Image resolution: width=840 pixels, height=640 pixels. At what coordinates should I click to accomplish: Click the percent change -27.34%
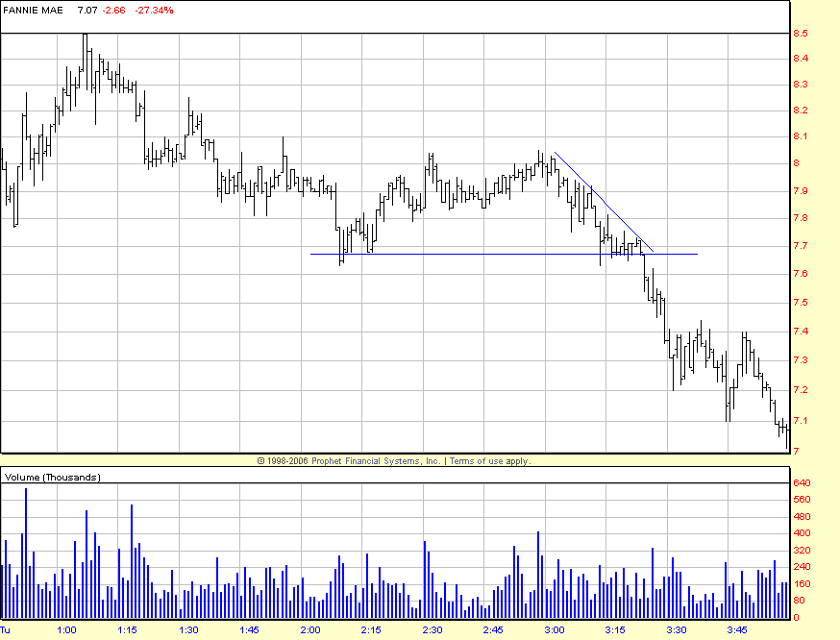(x=154, y=11)
